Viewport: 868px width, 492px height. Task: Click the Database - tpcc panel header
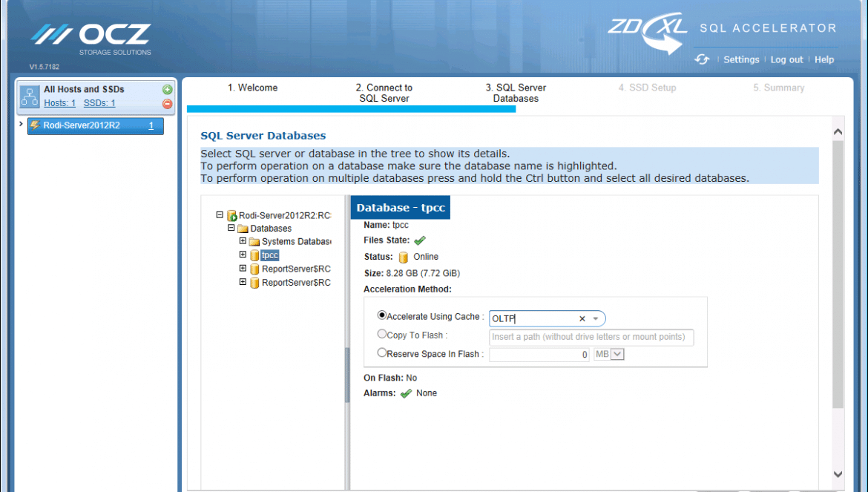tap(400, 208)
